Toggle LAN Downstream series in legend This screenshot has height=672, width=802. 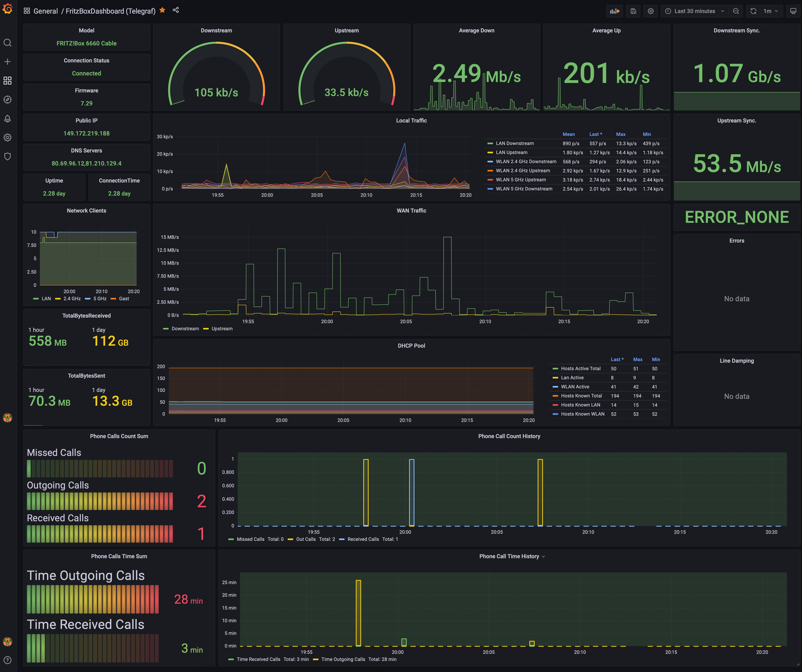514,144
